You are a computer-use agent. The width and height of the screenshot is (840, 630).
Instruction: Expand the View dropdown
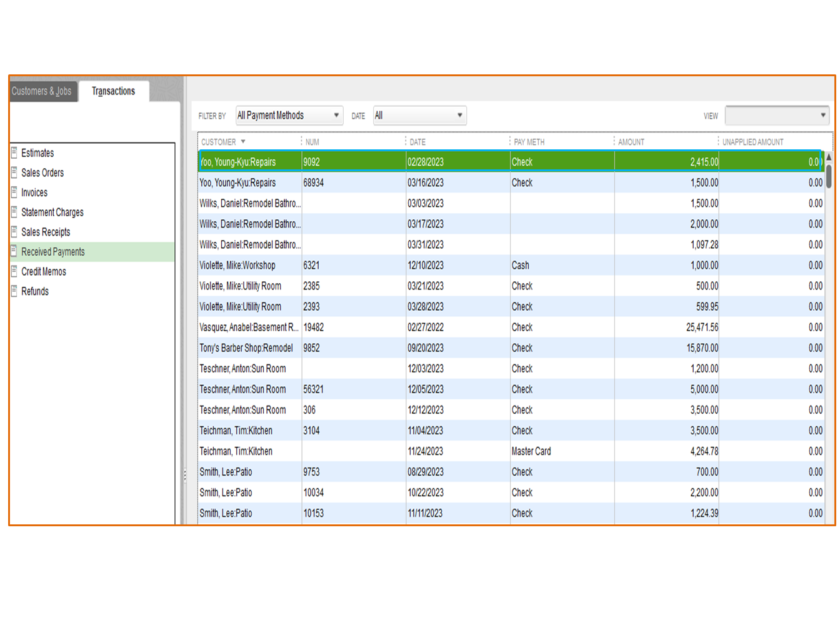pyautogui.click(x=777, y=116)
